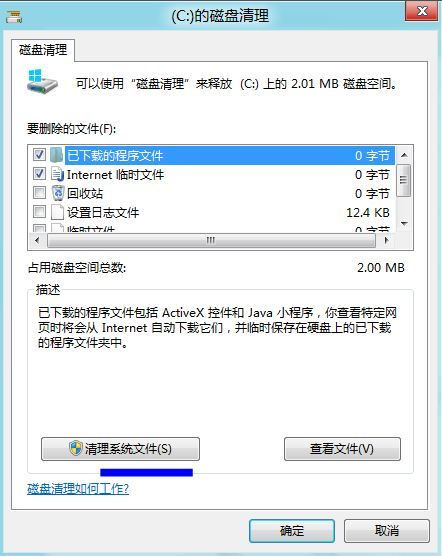Click the file list scroll up arrow
The width and height of the screenshot is (442, 556).
click(404, 155)
